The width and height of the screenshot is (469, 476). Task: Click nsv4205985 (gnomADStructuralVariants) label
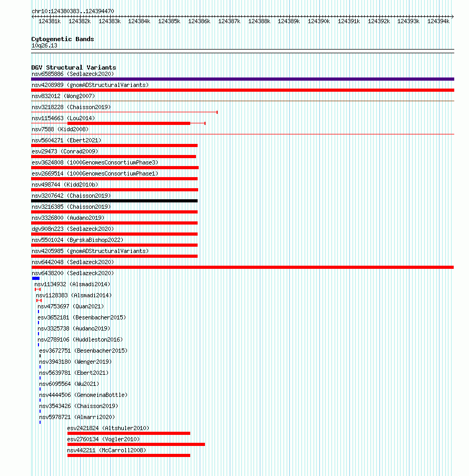coord(90,251)
